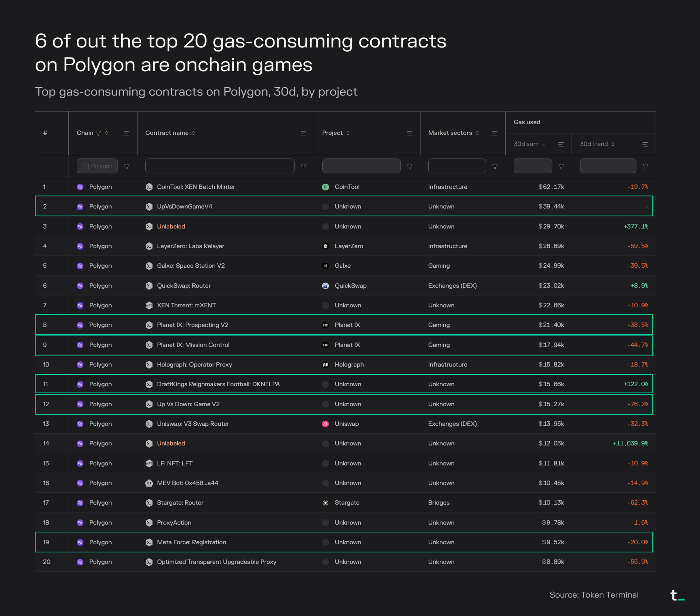Viewport: 700px width, 616px height.
Task: Click the MEV Bot robot contract icon
Action: (149, 483)
